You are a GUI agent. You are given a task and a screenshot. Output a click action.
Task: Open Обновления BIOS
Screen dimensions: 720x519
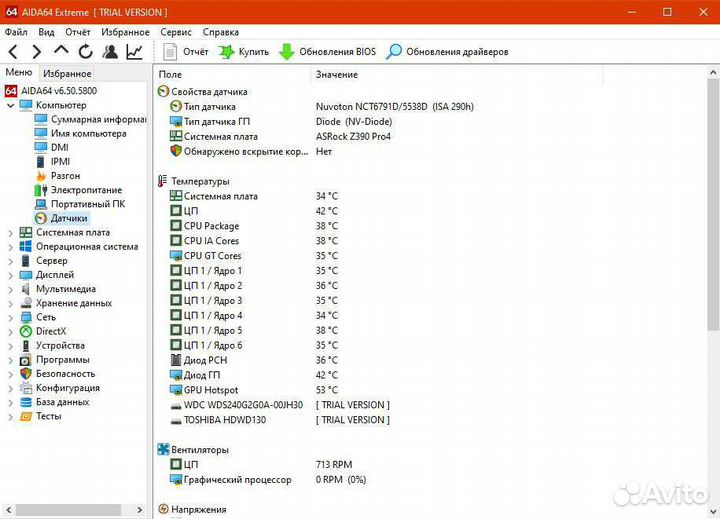pyautogui.click(x=327, y=52)
